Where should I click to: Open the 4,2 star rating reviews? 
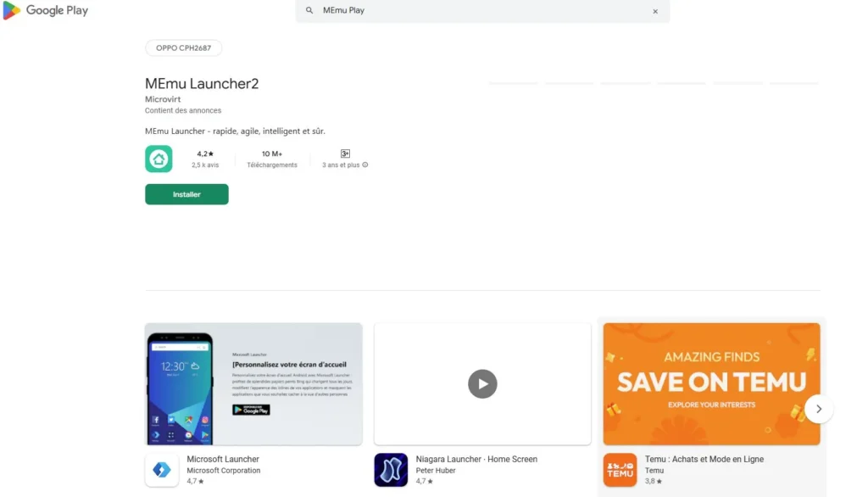tap(205, 159)
